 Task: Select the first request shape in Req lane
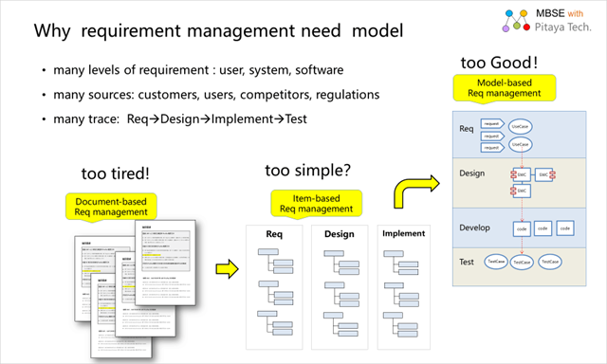click(492, 124)
